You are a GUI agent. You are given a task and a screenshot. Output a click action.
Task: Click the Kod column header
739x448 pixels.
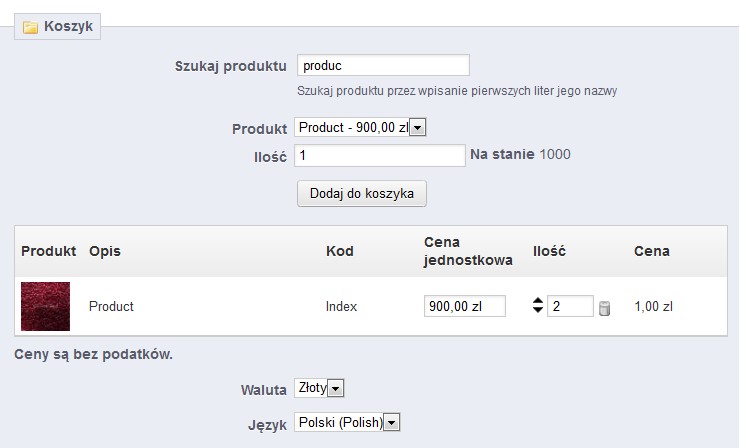340,251
